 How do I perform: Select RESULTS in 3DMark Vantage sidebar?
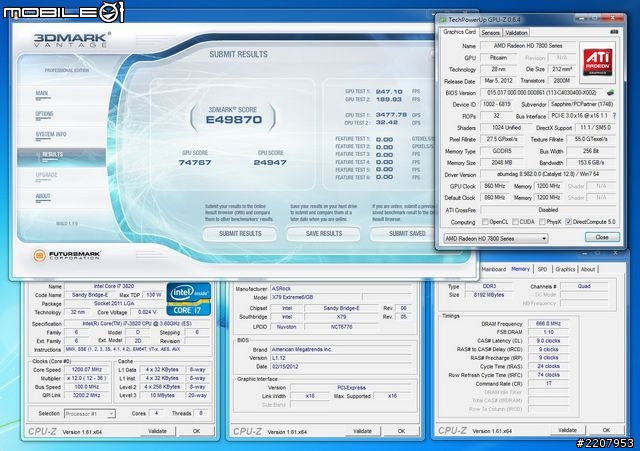click(61, 157)
